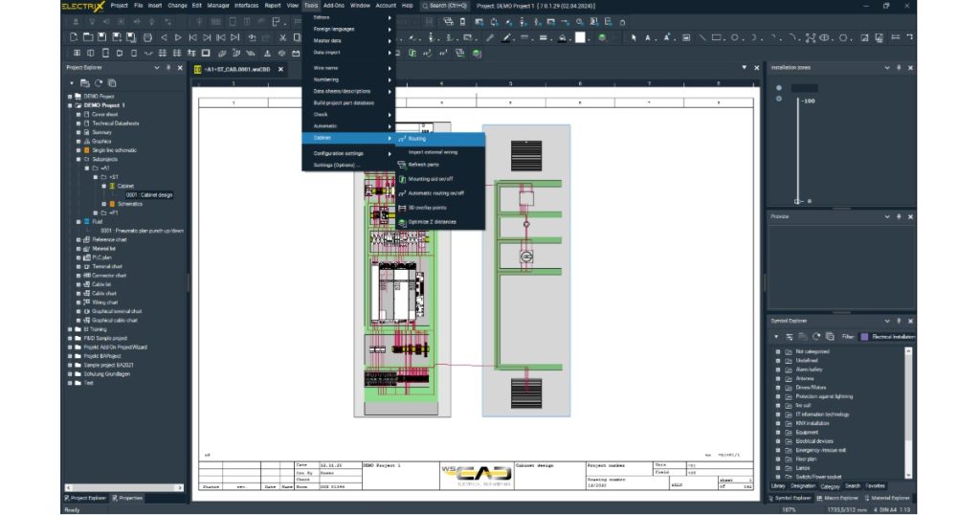The image size is (980, 515).
Task: Select 'Single line schematic' tree item
Action: pyautogui.click(x=114, y=150)
